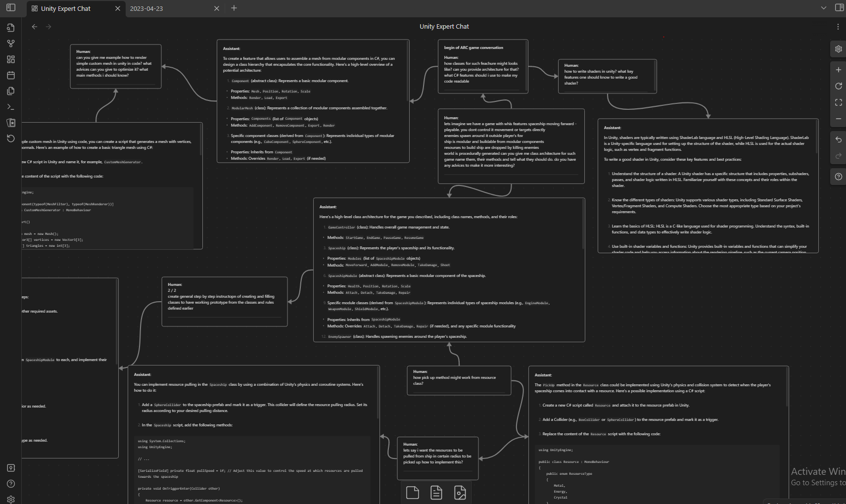The image size is (846, 504).
Task: Toggle the left sidebar
Action: pos(11,7)
